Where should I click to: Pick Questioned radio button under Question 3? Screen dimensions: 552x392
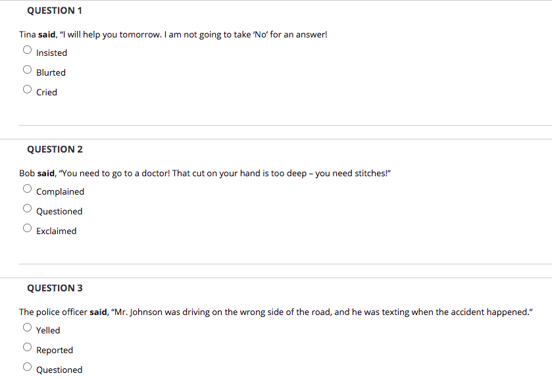[x=27, y=367]
